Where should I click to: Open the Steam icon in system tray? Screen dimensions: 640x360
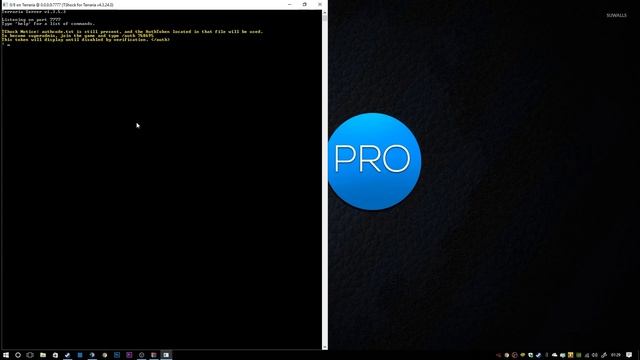[538, 355]
